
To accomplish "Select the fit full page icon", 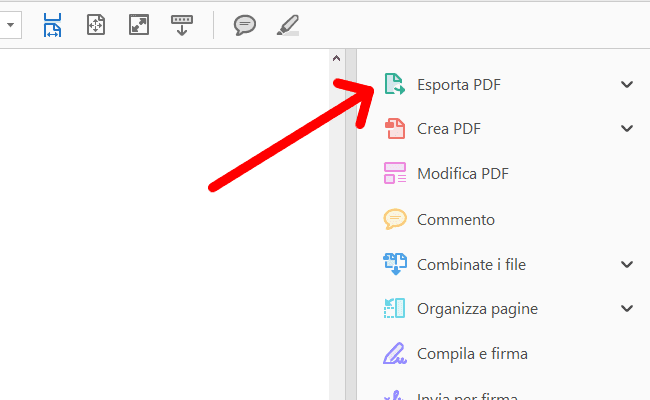I will point(96,25).
